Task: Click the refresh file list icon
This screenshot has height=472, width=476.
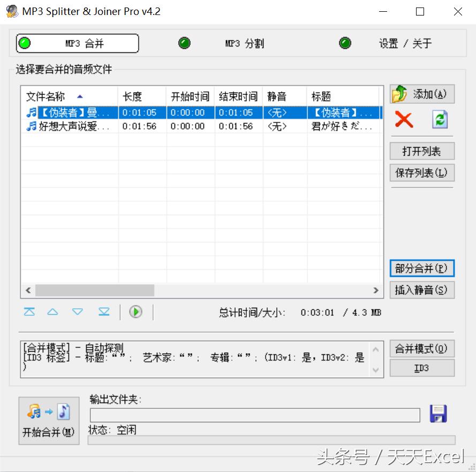Action: click(440, 119)
